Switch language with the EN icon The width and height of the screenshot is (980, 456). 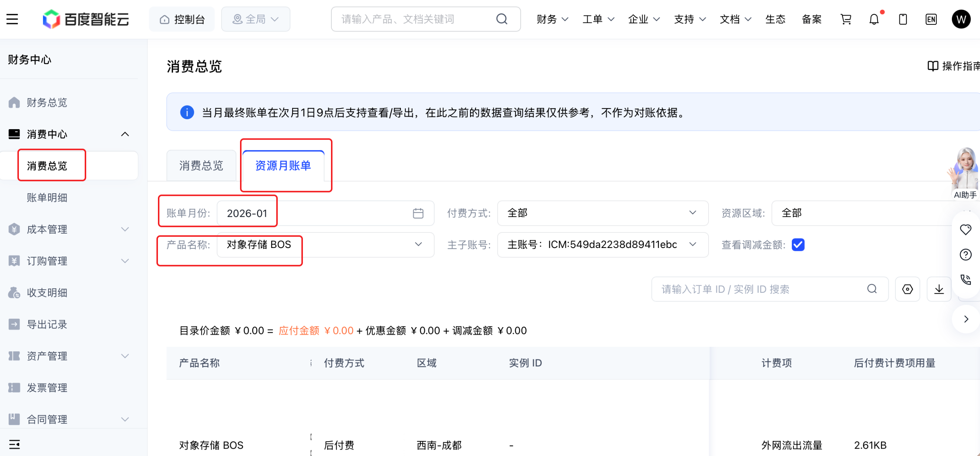tap(931, 19)
